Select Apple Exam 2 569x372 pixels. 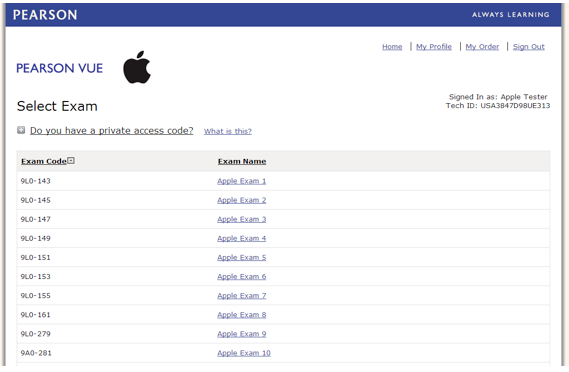coord(242,200)
